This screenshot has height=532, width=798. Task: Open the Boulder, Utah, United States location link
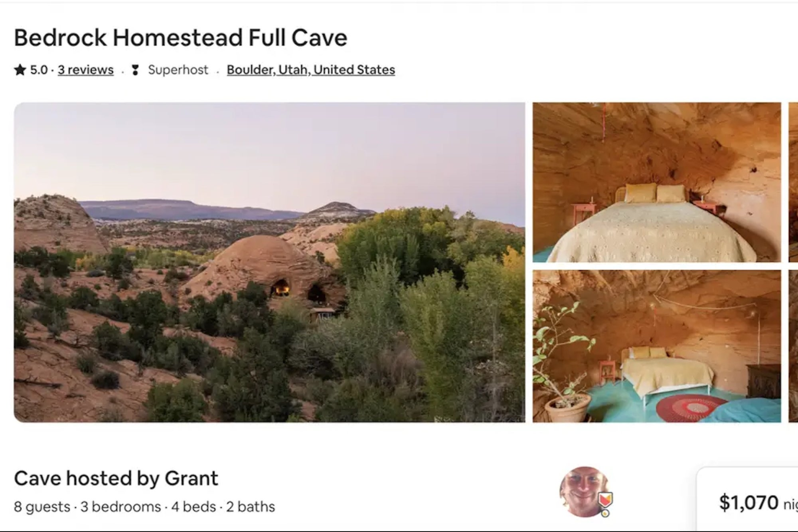pos(311,70)
